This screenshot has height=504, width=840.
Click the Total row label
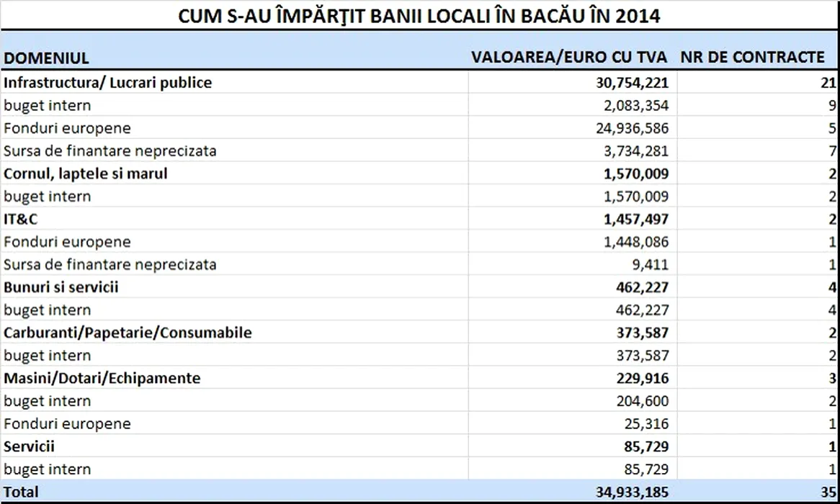pyautogui.click(x=21, y=492)
